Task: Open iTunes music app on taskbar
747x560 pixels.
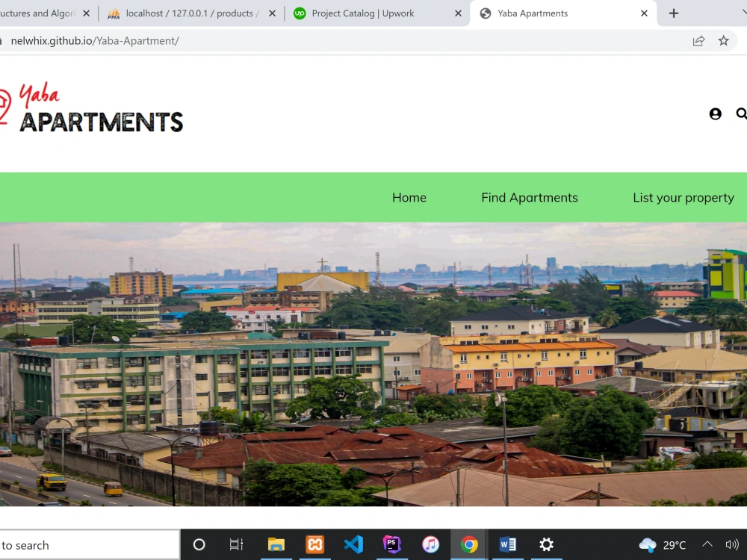Action: pyautogui.click(x=431, y=544)
